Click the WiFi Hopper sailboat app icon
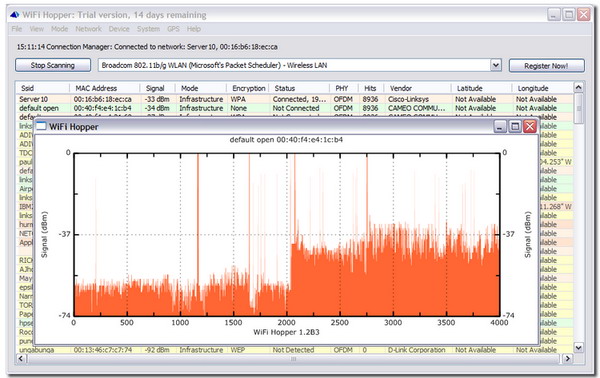Image resolution: width=600 pixels, height=378 pixels. [15, 15]
